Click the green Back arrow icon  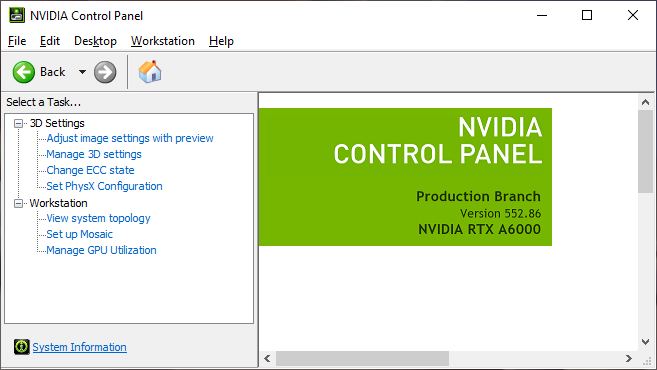[24, 72]
